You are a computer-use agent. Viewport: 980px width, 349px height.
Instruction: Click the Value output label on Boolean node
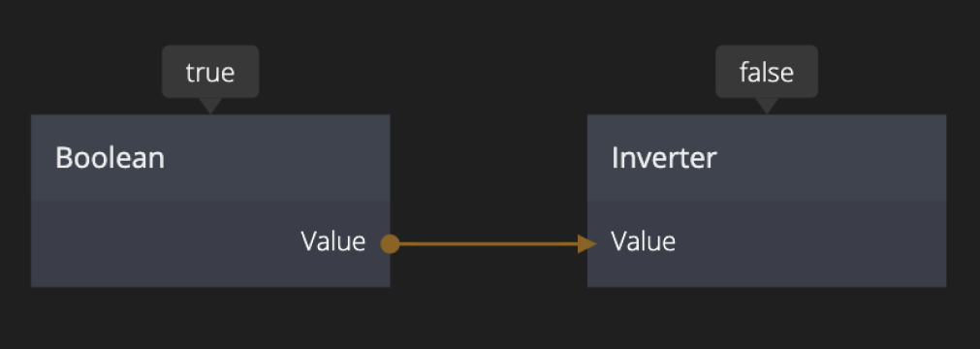click(x=333, y=241)
